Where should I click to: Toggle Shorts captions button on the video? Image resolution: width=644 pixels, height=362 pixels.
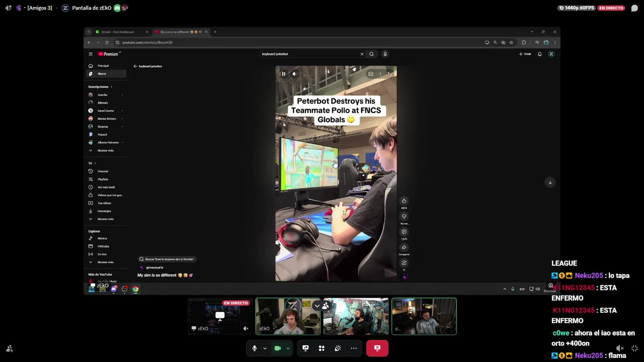tap(371, 74)
